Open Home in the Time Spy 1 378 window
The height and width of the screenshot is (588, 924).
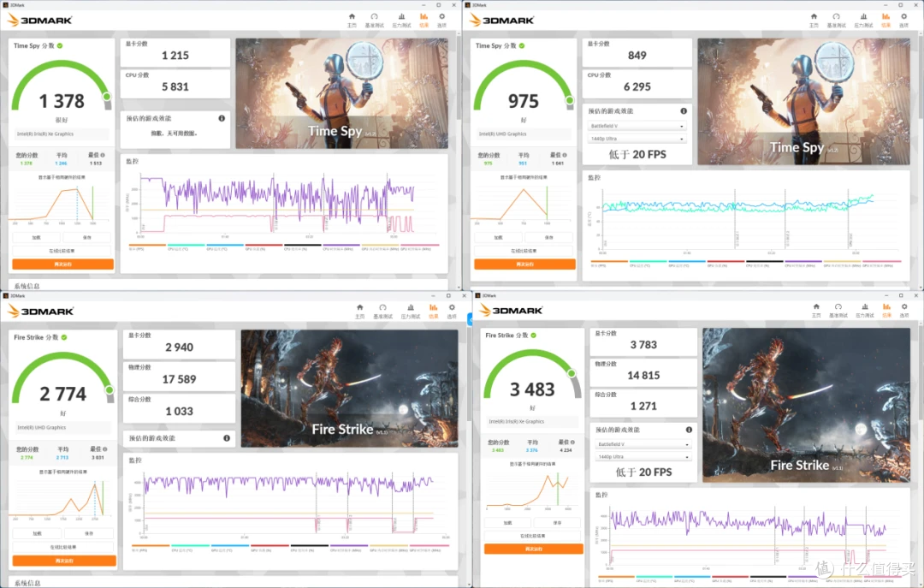[352, 20]
